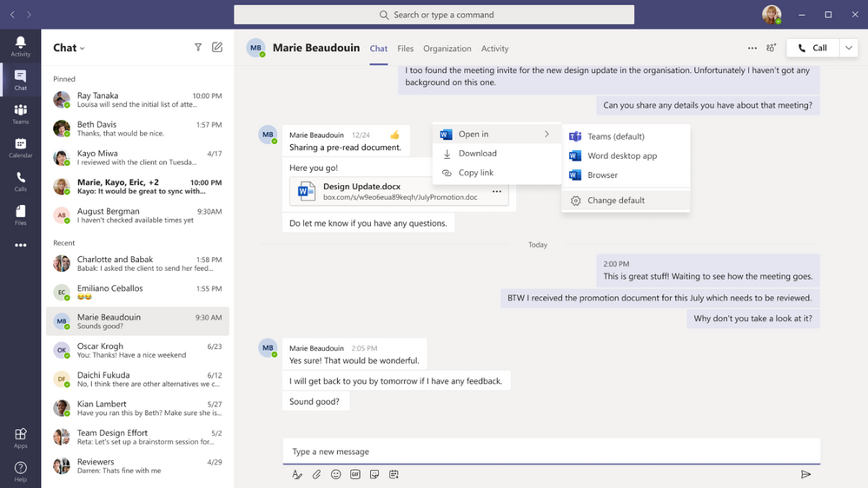Click the GIF button in compose bar

[354, 474]
